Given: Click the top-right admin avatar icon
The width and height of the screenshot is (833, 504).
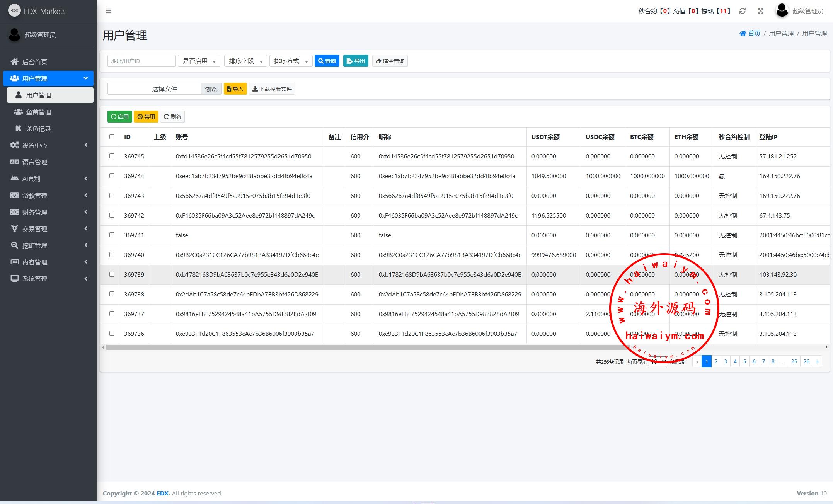Looking at the screenshot, I should pyautogui.click(x=782, y=10).
